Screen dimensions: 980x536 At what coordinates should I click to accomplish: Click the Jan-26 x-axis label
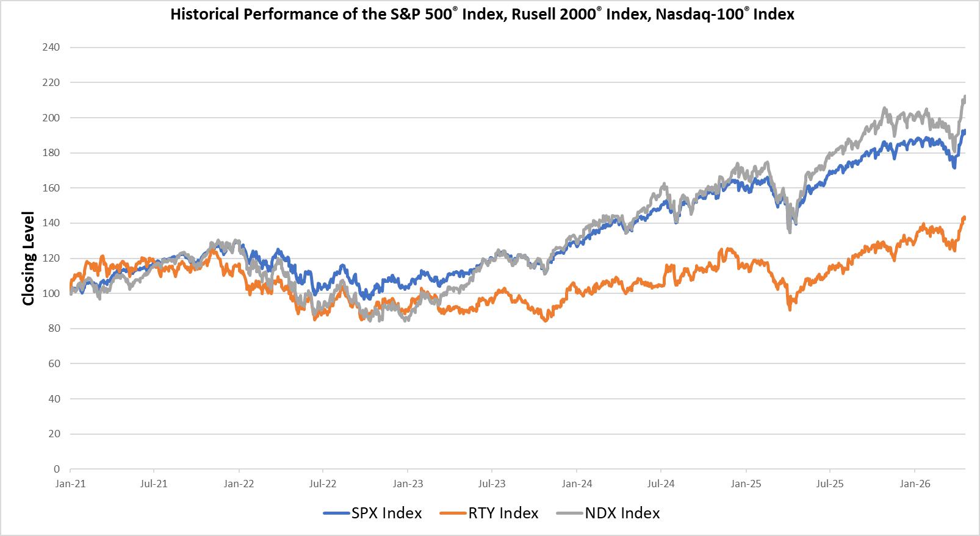pyautogui.click(x=913, y=484)
